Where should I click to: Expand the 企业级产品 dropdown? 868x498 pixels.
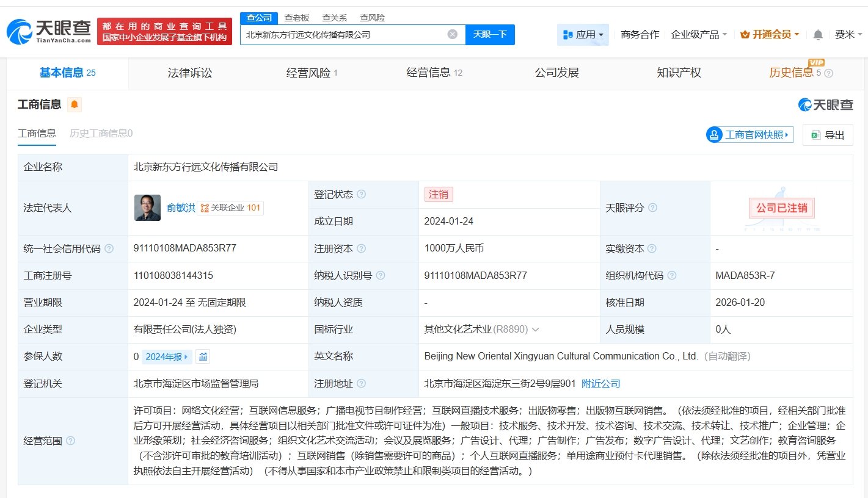pos(699,35)
